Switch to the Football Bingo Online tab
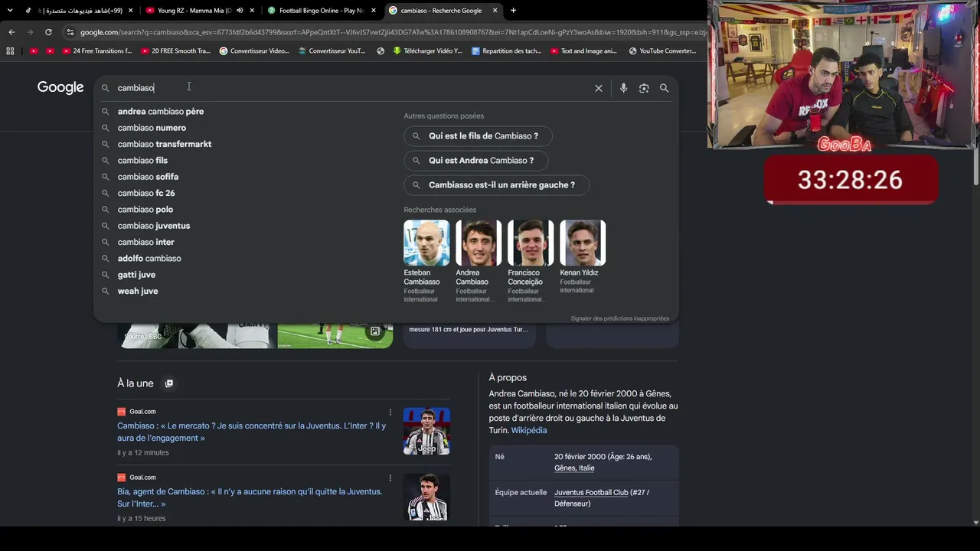Viewport: 980px width, 551px height. 321,11
